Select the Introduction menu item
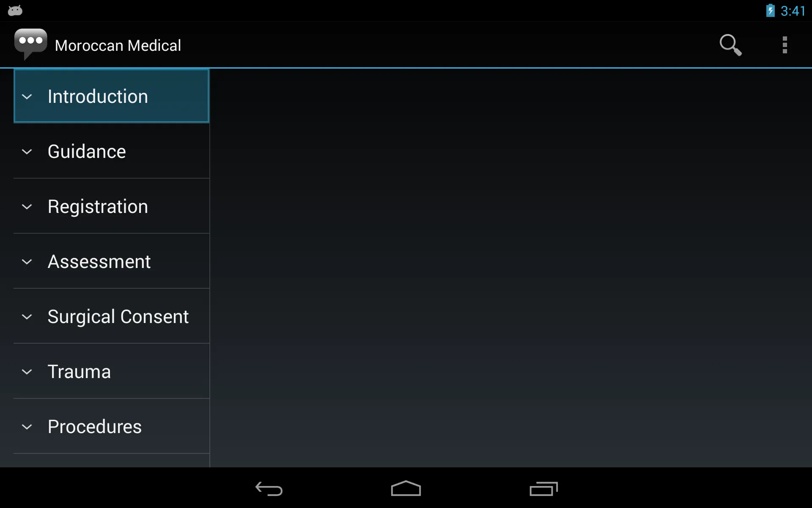Viewport: 812px width, 508px height. click(111, 96)
